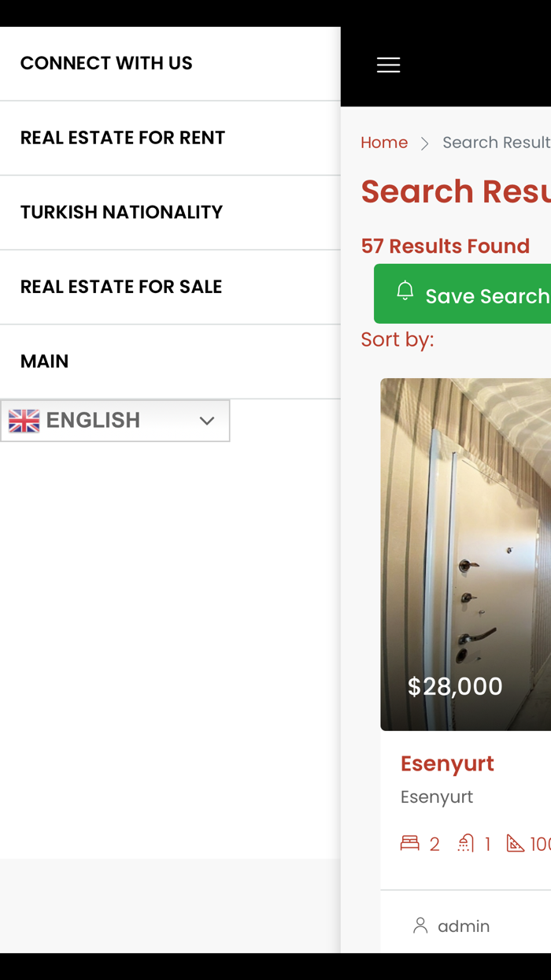Click the breadcrumb chevron separator
The image size is (551, 980).
(x=425, y=143)
